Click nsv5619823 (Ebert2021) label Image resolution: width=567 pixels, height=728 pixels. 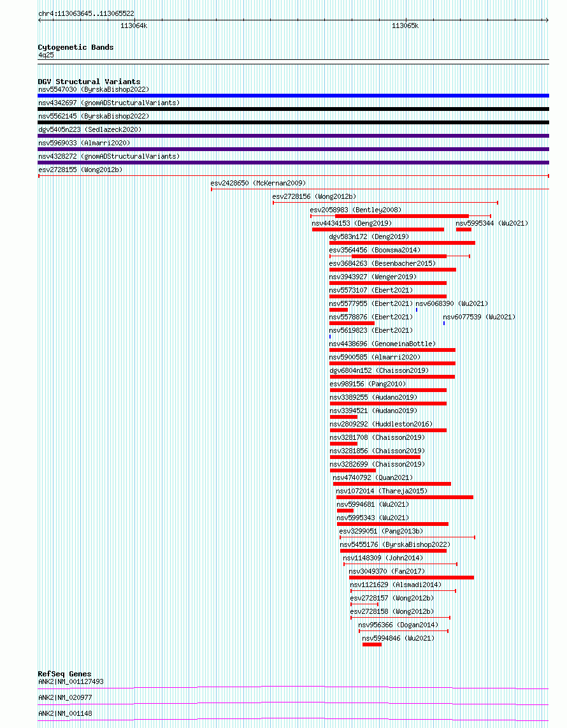click(x=371, y=331)
